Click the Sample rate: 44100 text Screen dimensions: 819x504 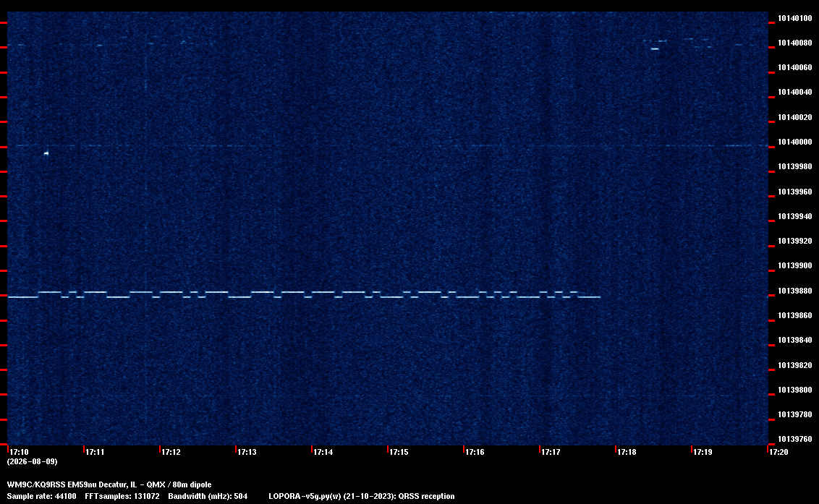coord(41,496)
